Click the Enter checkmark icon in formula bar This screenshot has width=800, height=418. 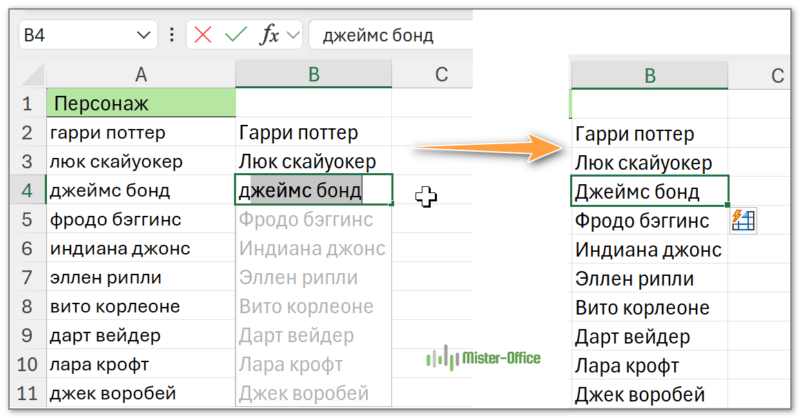(x=236, y=35)
